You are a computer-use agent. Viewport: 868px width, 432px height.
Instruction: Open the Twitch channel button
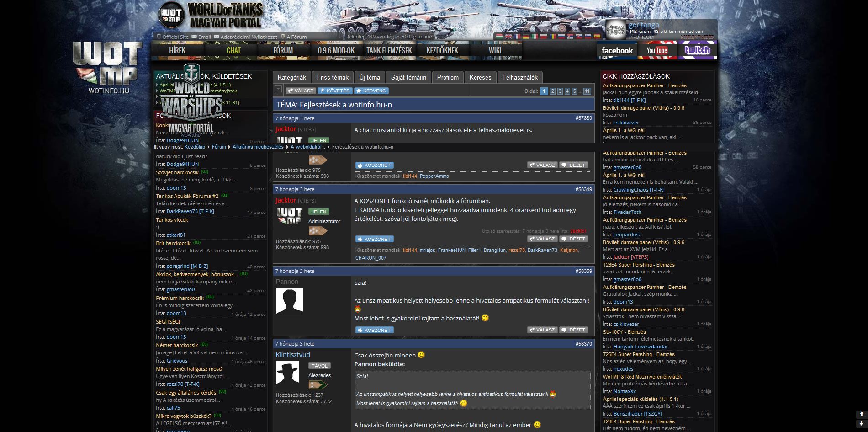coord(697,50)
